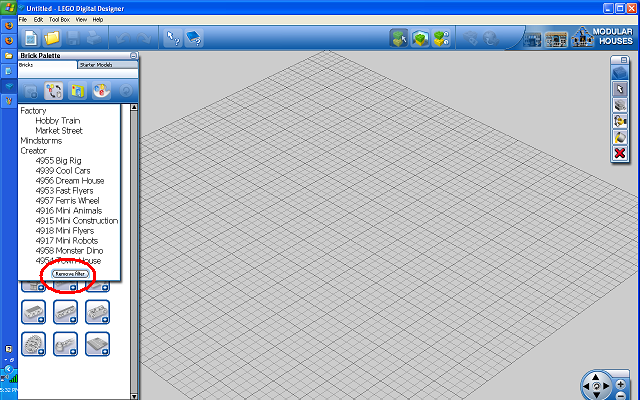Image resolution: width=640 pixels, height=400 pixels.
Task: Select the ball joint connector brick thumbnail
Action: [x=65, y=344]
